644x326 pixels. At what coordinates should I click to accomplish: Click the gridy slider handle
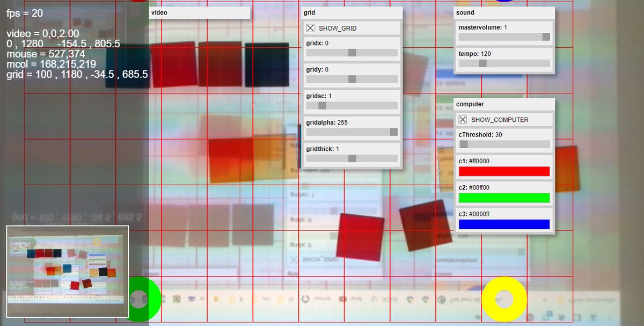click(x=352, y=79)
